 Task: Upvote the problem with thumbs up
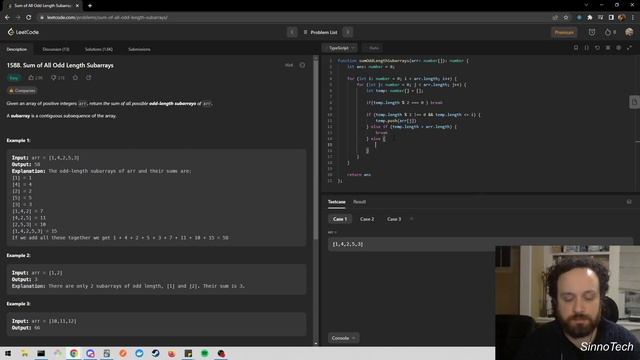tap(31, 78)
